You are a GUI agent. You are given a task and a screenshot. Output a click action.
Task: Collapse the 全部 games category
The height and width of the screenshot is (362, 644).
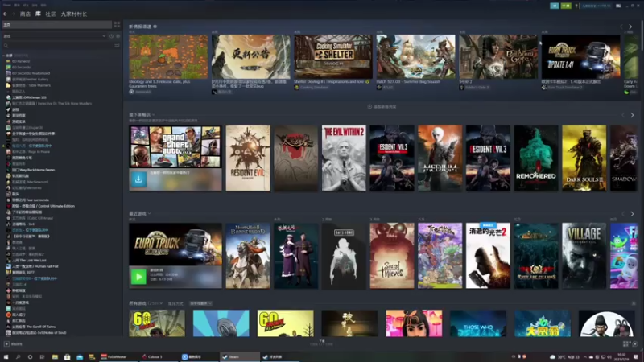point(4,55)
